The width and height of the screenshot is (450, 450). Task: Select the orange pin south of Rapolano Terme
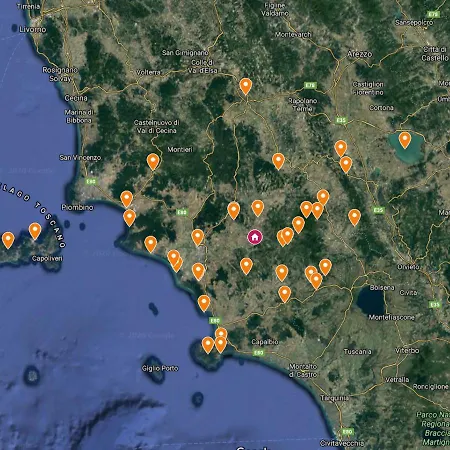278,162
